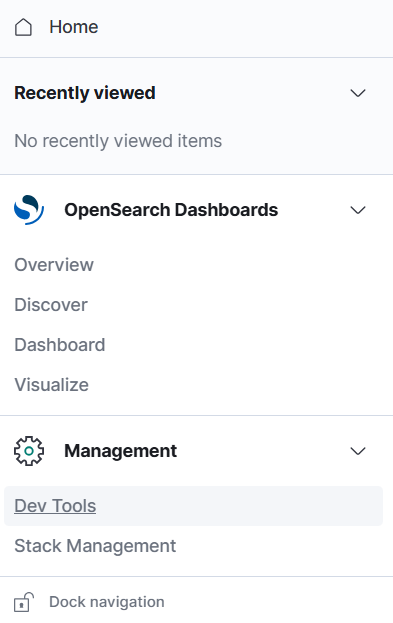The width and height of the screenshot is (393, 623).
Task: Toggle Dock navigation text label
Action: (107, 602)
